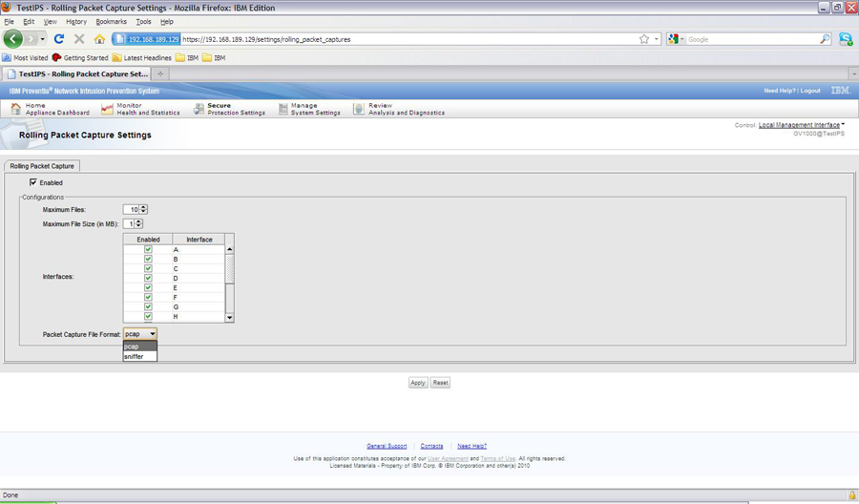The height and width of the screenshot is (504, 859).
Task: Click the Logout link
Action: point(810,91)
